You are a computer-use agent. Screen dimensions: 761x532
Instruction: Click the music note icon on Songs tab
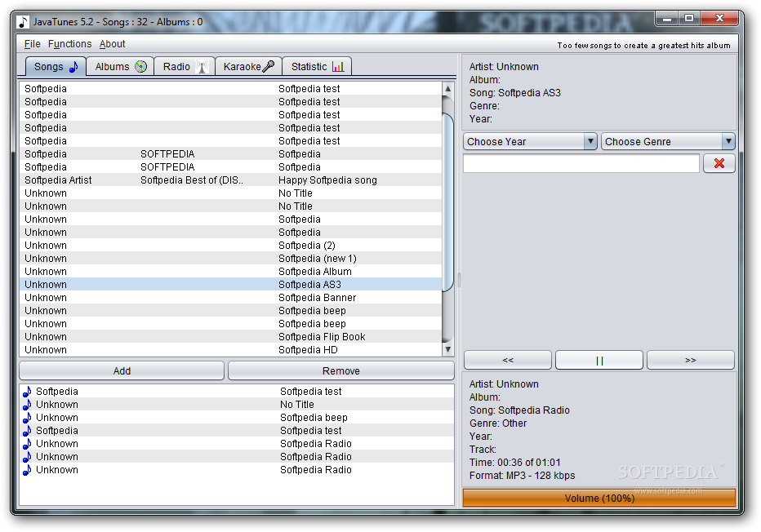point(73,66)
